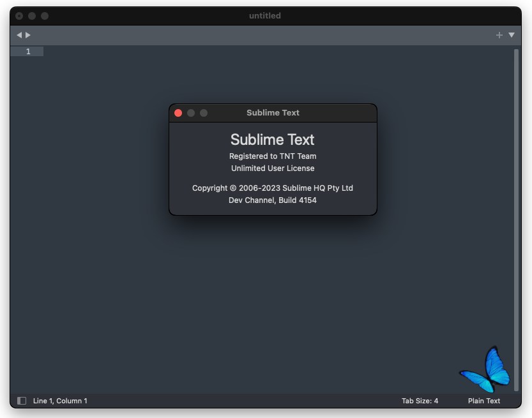The height and width of the screenshot is (418, 532).
Task: Toggle the sidebar from status bar icon
Action: pos(22,401)
